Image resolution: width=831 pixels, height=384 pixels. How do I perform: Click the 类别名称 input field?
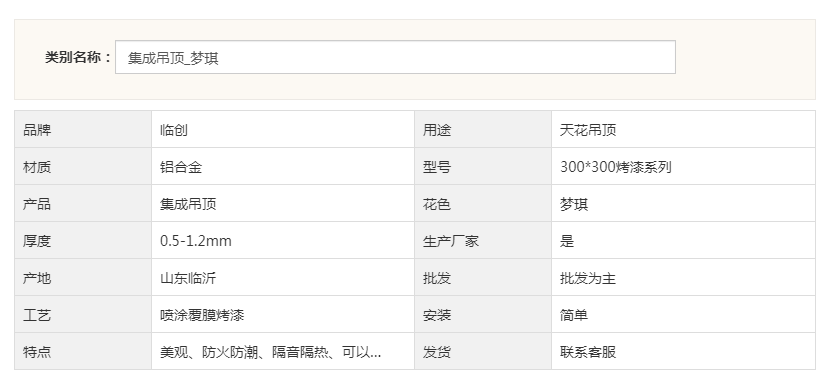(x=395, y=57)
